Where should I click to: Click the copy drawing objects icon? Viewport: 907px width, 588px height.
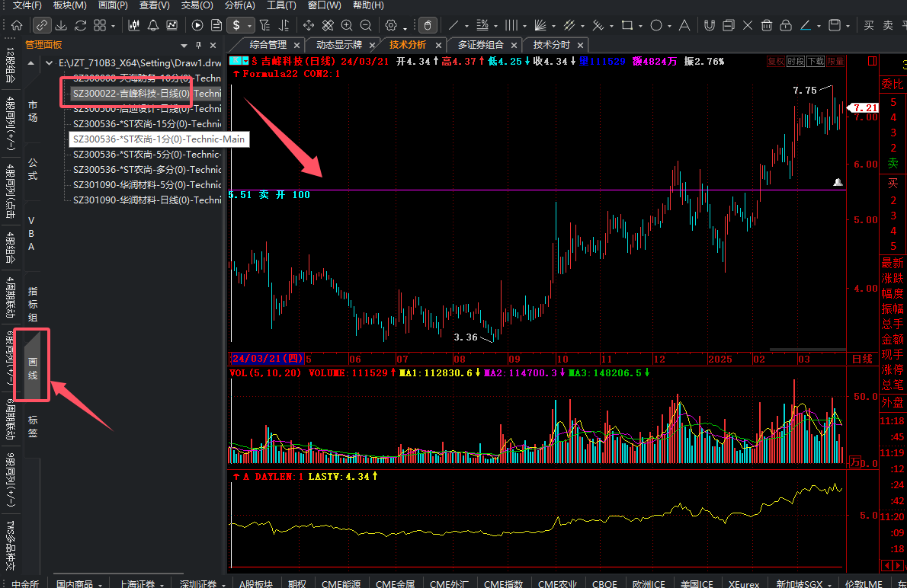pyautogui.click(x=728, y=25)
